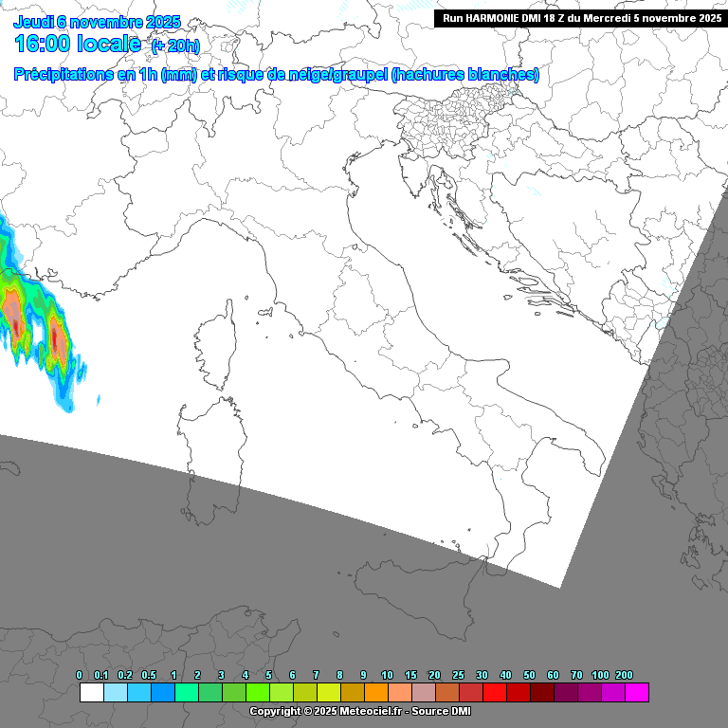The width and height of the screenshot is (728, 728).
Task: Select the "16:00 locale" time label
Action: coord(78,44)
